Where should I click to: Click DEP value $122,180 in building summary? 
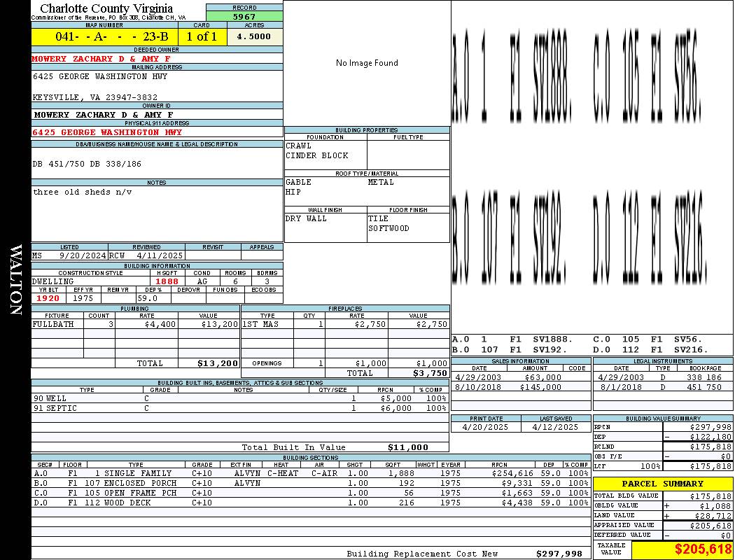710,437
